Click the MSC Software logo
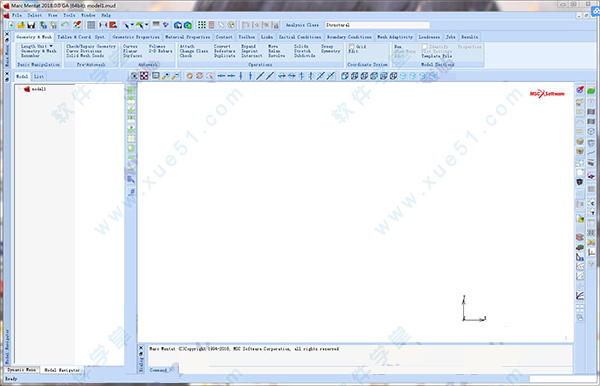The width and height of the screenshot is (600, 386). coord(547,94)
